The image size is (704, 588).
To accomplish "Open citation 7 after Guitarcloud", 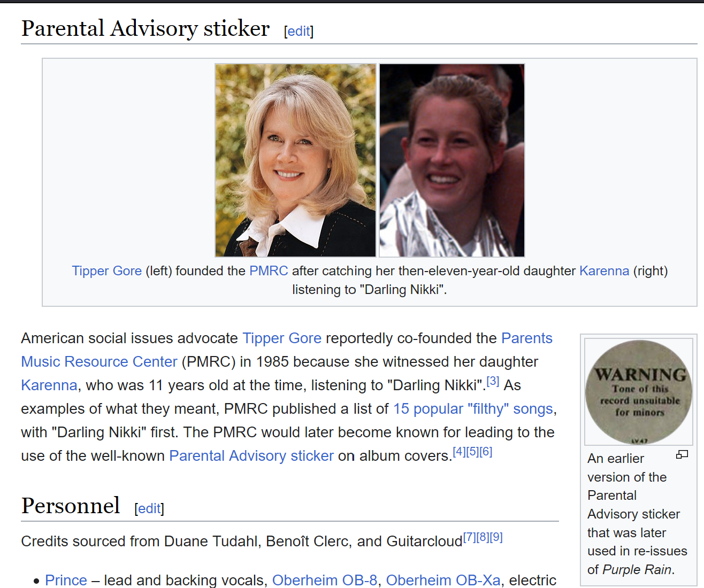I will click(x=469, y=537).
